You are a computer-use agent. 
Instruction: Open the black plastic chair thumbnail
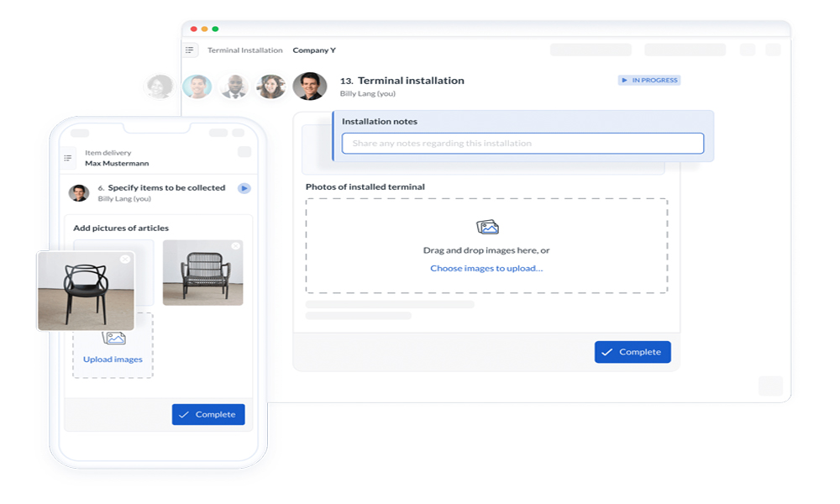(87, 291)
